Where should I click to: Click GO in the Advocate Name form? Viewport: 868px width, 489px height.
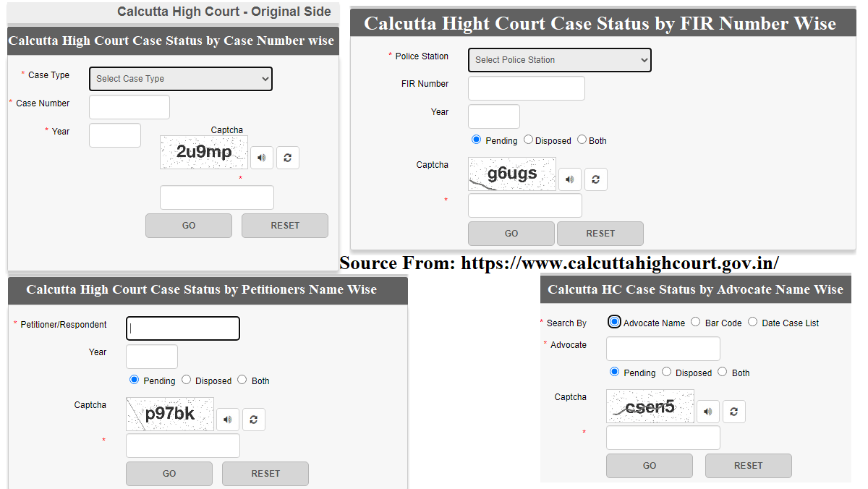point(649,465)
